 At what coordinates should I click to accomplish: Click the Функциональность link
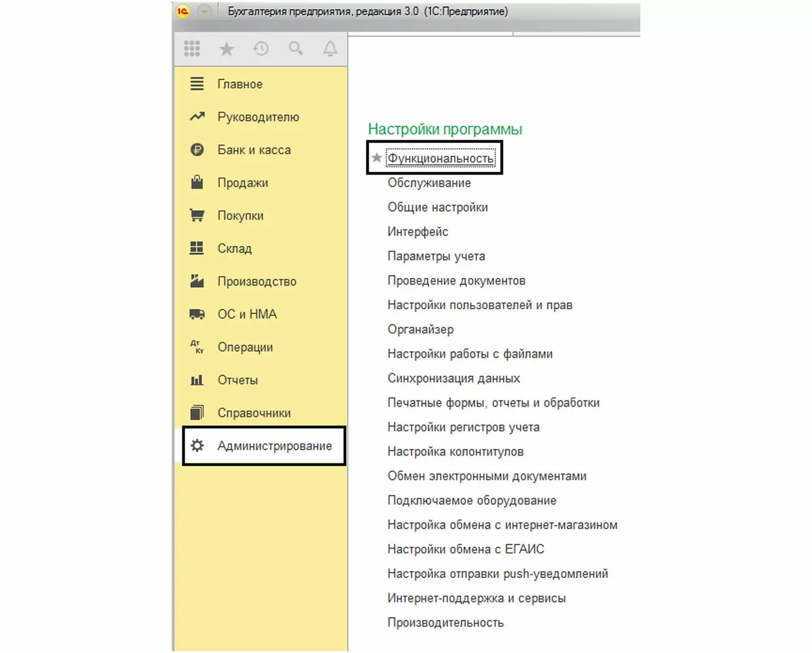[441, 158]
